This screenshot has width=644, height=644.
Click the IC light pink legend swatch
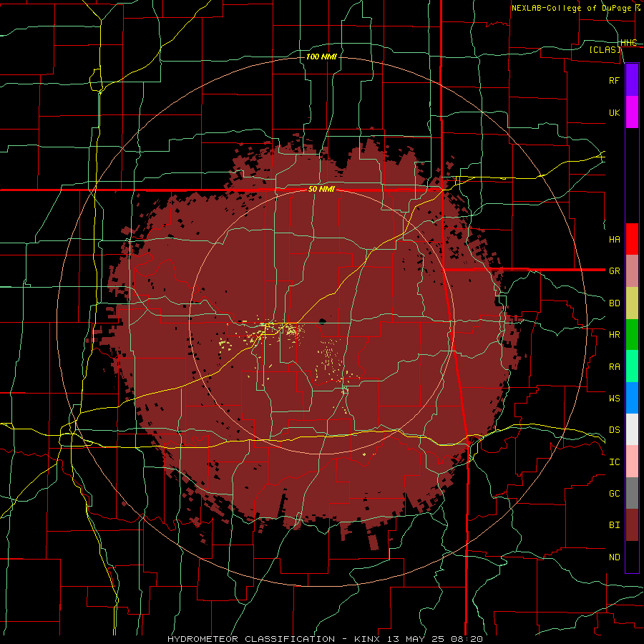tap(632, 462)
